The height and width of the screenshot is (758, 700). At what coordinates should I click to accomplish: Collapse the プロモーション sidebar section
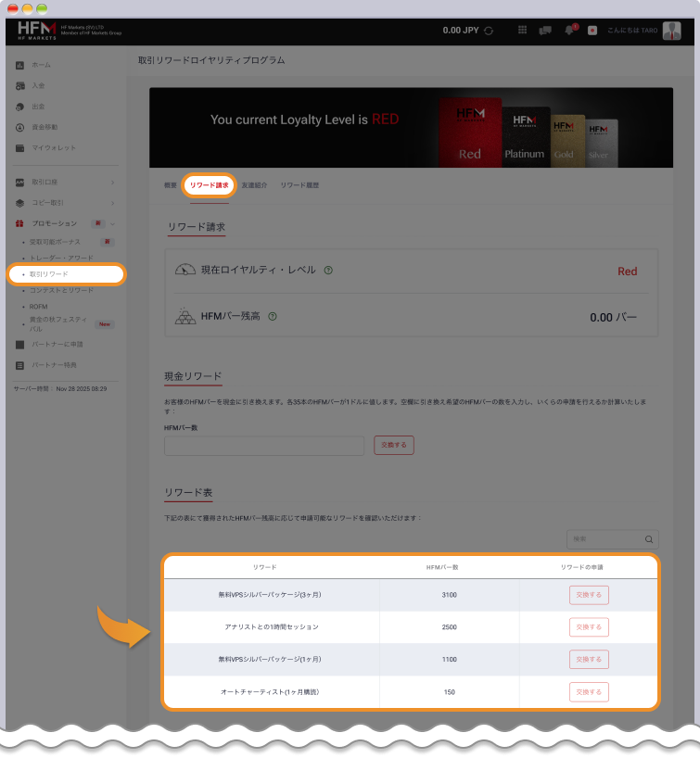tap(113, 223)
